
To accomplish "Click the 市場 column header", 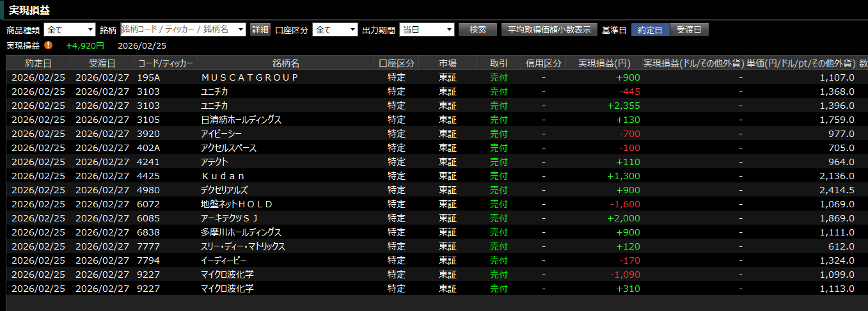I will (447, 63).
